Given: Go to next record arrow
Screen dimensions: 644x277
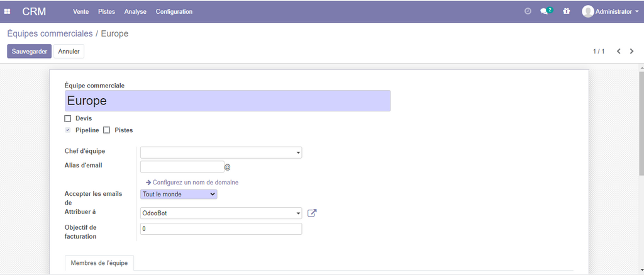Looking at the screenshot, I should coord(631,51).
